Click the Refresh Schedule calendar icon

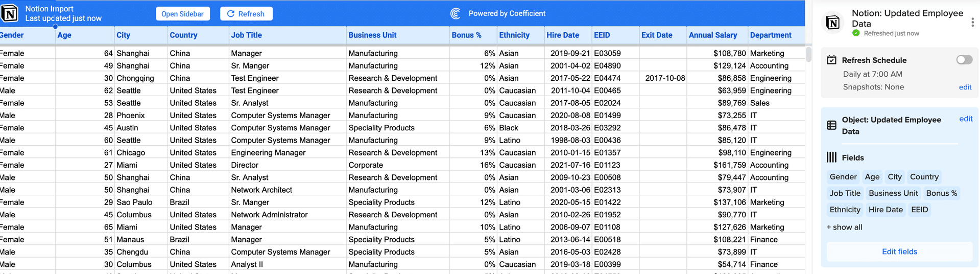(x=832, y=60)
